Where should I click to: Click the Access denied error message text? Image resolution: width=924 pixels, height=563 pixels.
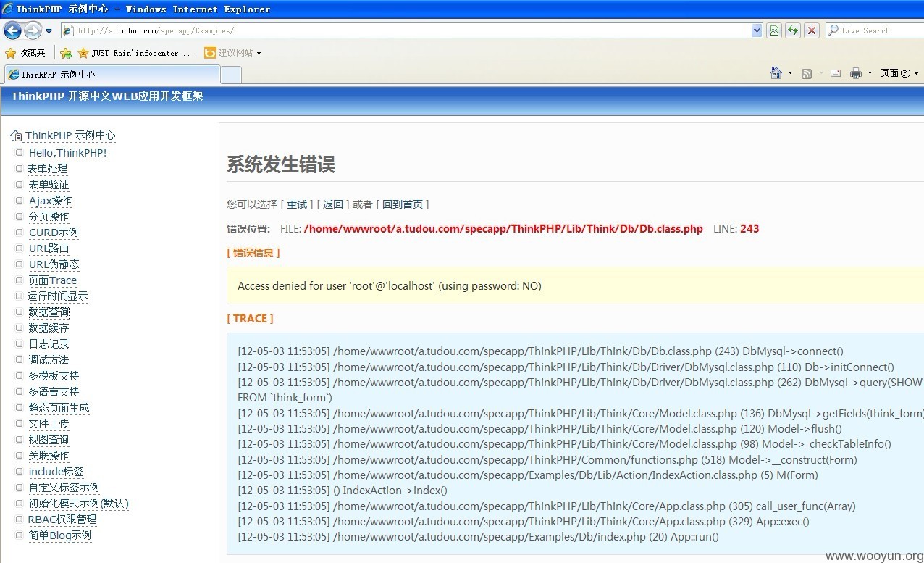389,286
